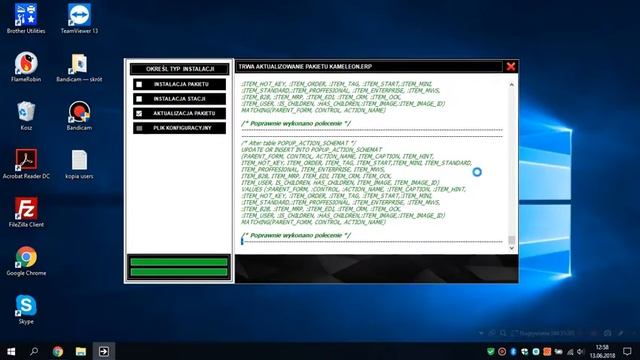Click the AKTUALIZACJA PAKIETU label
Viewport: 640px width, 360px height.
pos(184,113)
